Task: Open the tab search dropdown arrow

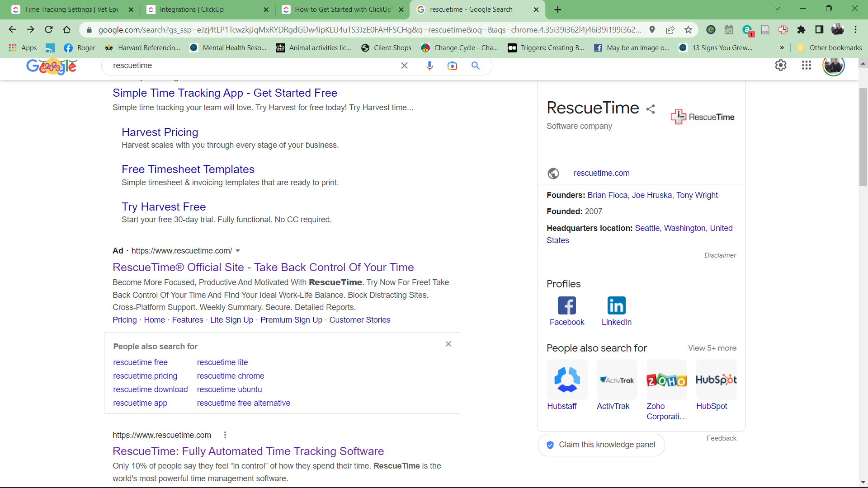Action: point(777,9)
